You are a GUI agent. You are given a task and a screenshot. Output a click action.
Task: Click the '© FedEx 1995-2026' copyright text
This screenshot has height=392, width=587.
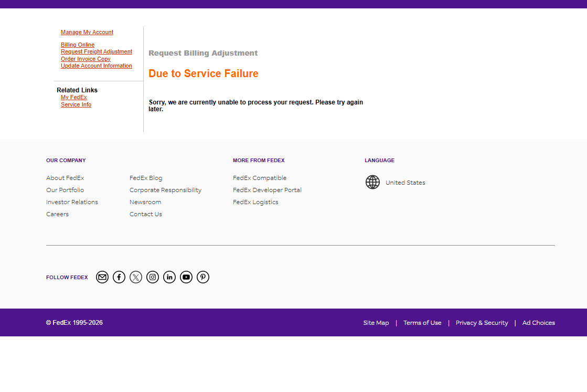tap(74, 323)
